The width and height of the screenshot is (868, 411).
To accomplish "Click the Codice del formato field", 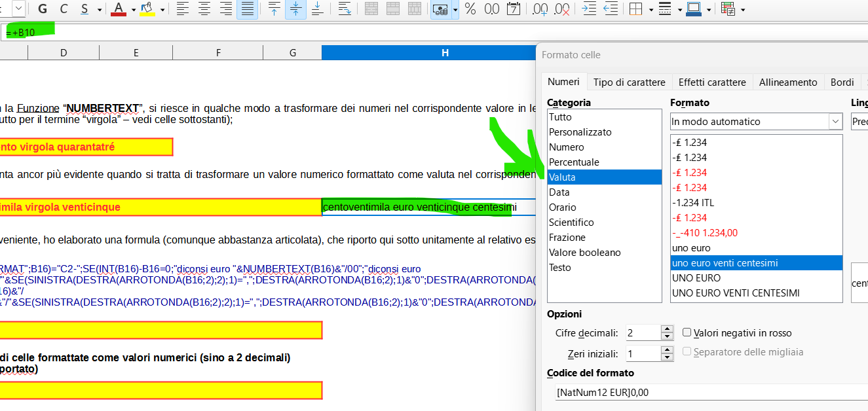I will 708,392.
